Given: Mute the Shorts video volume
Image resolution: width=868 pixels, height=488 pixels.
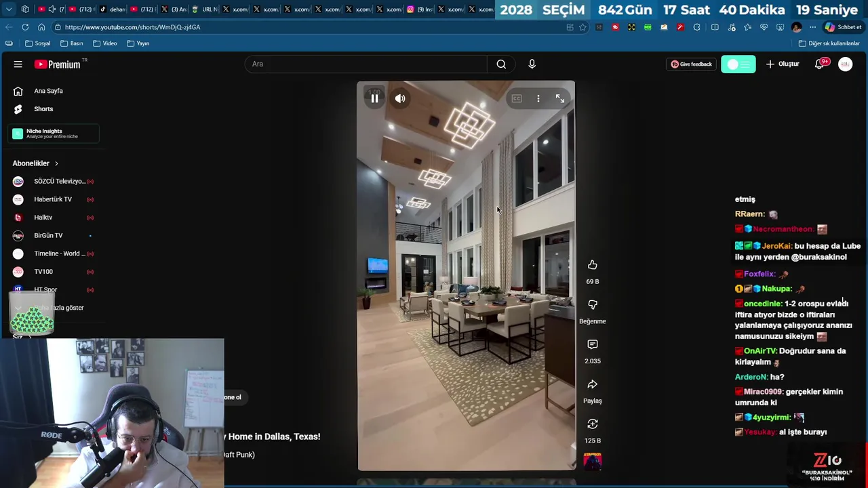Looking at the screenshot, I should click(400, 99).
